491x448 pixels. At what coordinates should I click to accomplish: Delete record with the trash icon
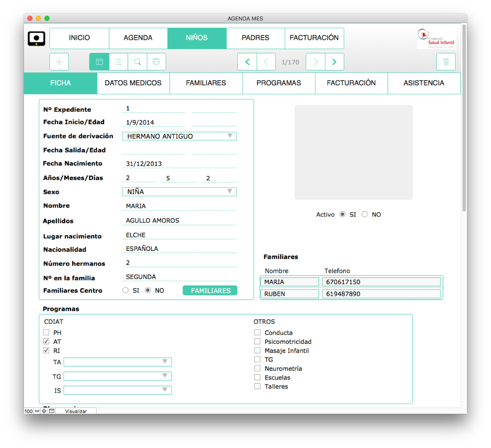(x=446, y=62)
